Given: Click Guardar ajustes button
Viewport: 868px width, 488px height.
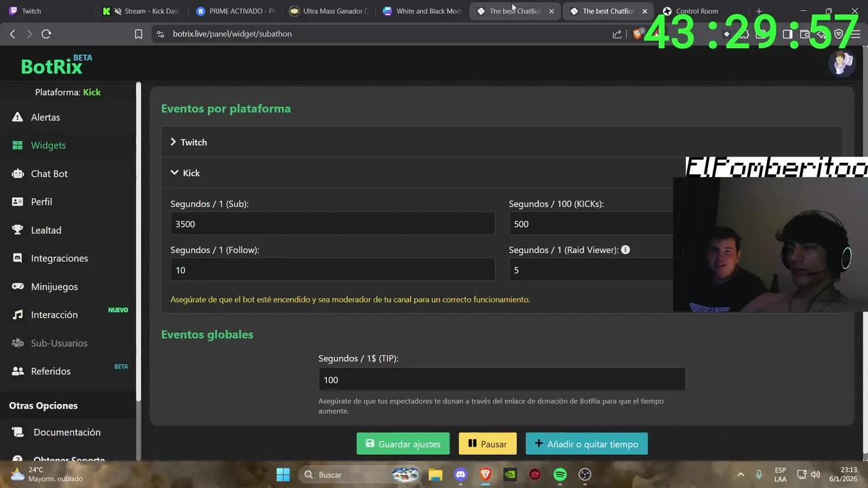Looking at the screenshot, I should (x=403, y=444).
